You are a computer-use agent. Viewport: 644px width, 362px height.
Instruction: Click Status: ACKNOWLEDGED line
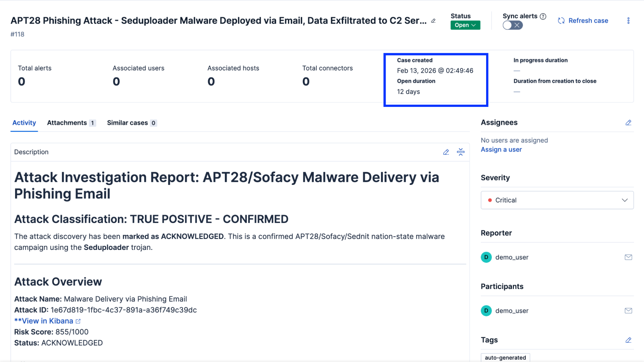(58, 343)
